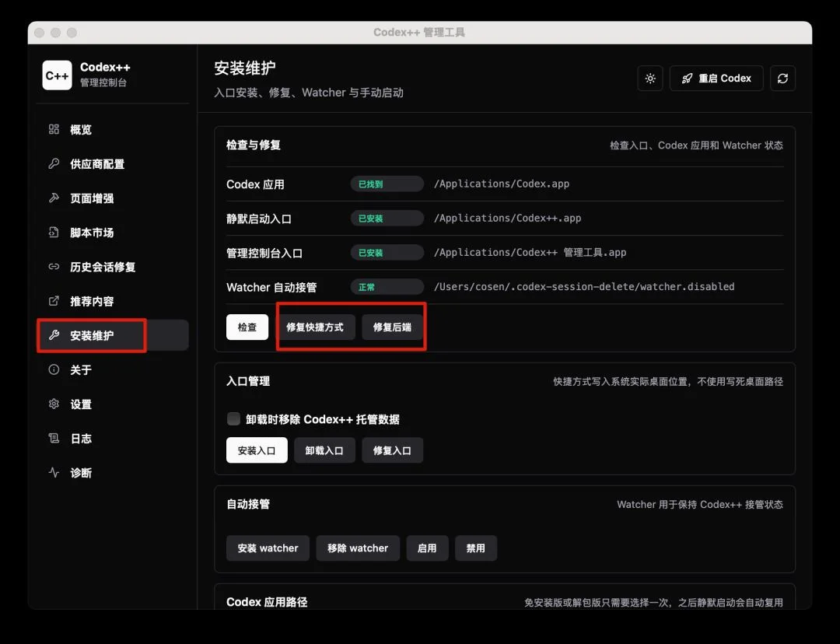
Task: Click the 重启 Codex button
Action: (716, 79)
